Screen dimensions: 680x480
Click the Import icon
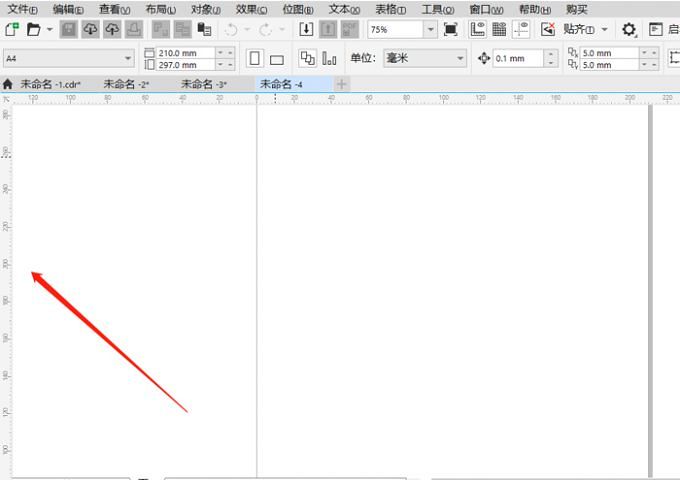306,29
